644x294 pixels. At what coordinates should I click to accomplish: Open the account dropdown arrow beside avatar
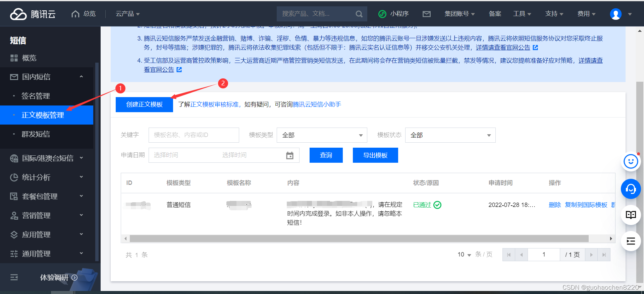point(630,14)
